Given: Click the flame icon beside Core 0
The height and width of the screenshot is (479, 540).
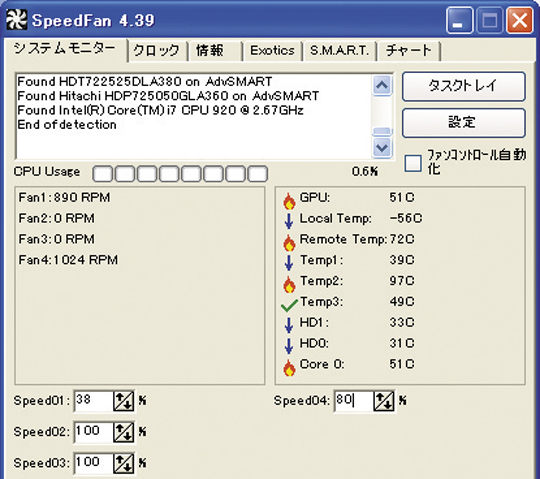Looking at the screenshot, I should coord(289,367).
